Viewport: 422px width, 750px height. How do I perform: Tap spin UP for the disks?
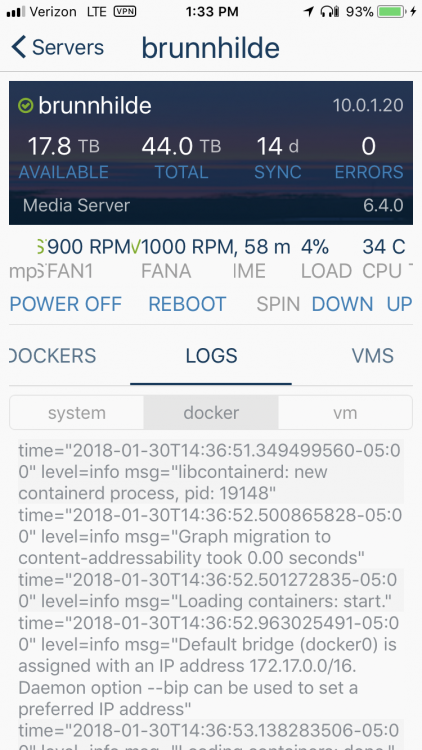[x=400, y=304]
